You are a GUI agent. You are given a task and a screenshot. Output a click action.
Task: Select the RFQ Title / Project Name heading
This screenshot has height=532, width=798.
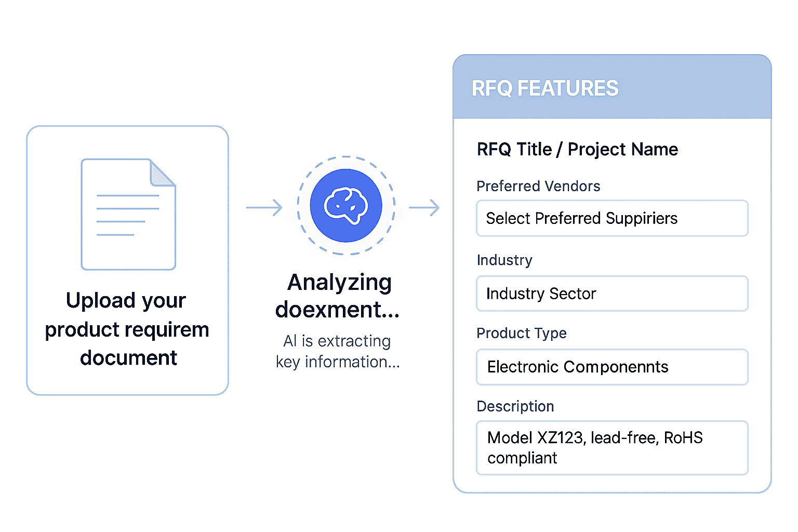coord(577,149)
